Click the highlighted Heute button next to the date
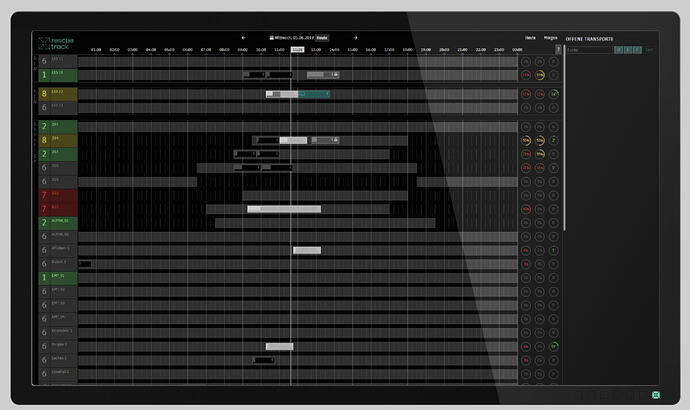The width and height of the screenshot is (690, 410). coord(322,38)
